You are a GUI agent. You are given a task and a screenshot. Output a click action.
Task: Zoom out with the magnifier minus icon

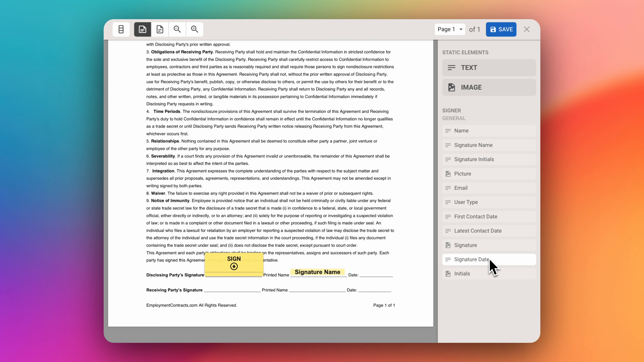tap(177, 29)
